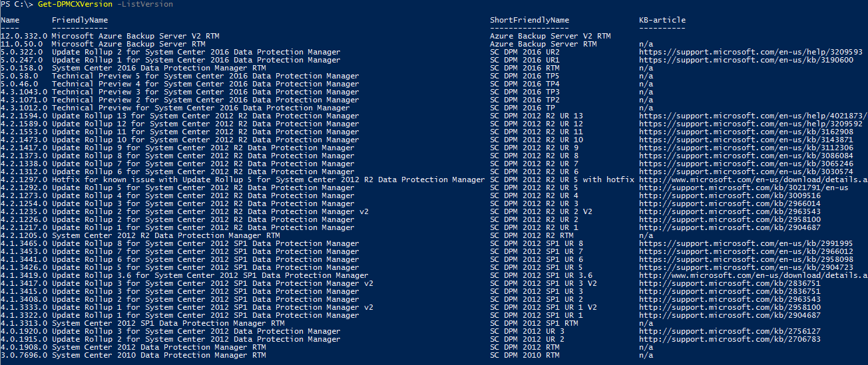The width and height of the screenshot is (868, 365).
Task: Open the KB link for 2012 R2 UR 13
Action: coord(753,116)
